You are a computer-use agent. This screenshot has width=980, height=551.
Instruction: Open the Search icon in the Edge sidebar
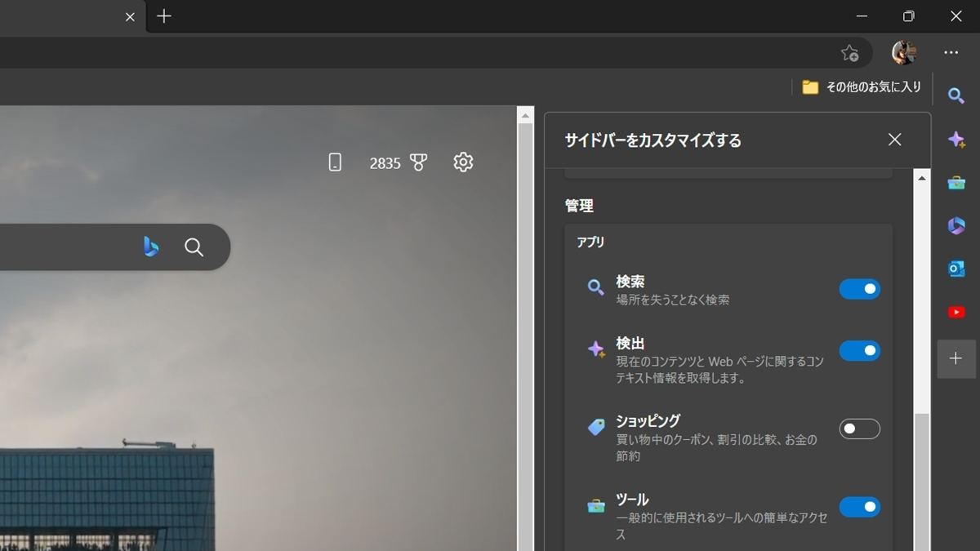[955, 96]
